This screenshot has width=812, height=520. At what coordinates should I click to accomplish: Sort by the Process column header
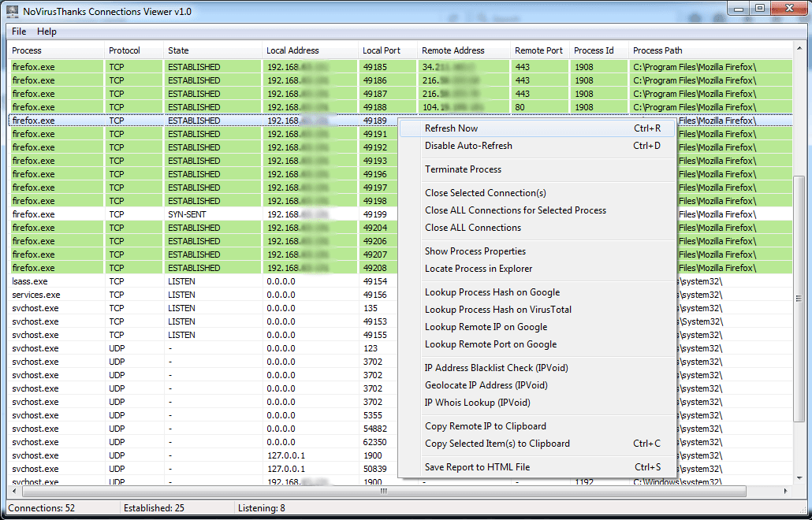[56, 50]
